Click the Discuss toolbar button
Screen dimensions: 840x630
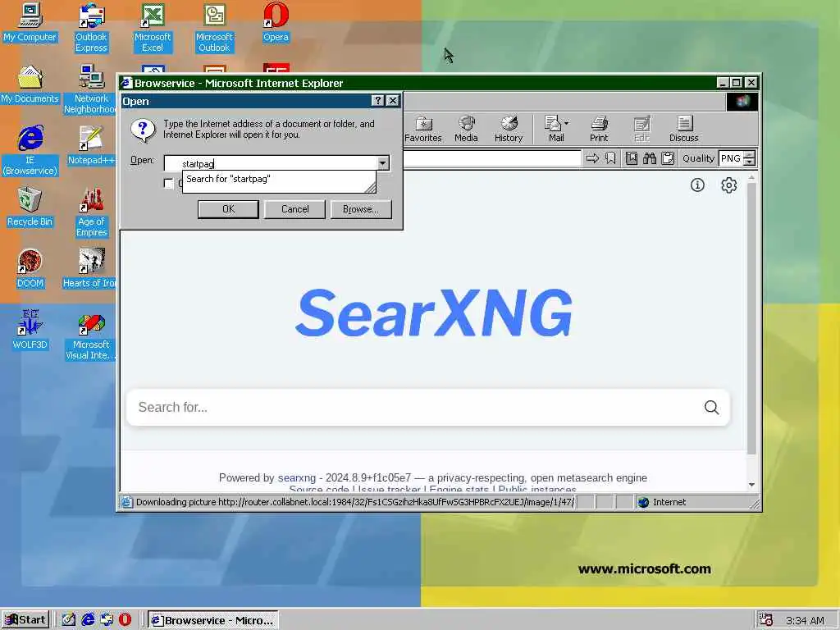[683, 129]
